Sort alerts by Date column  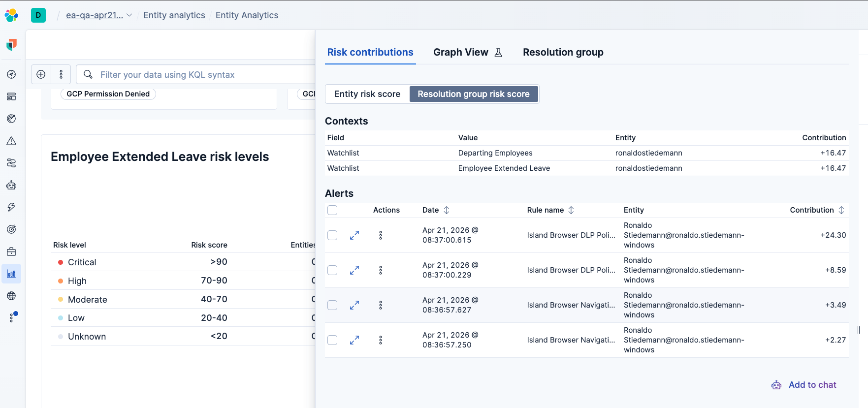436,210
